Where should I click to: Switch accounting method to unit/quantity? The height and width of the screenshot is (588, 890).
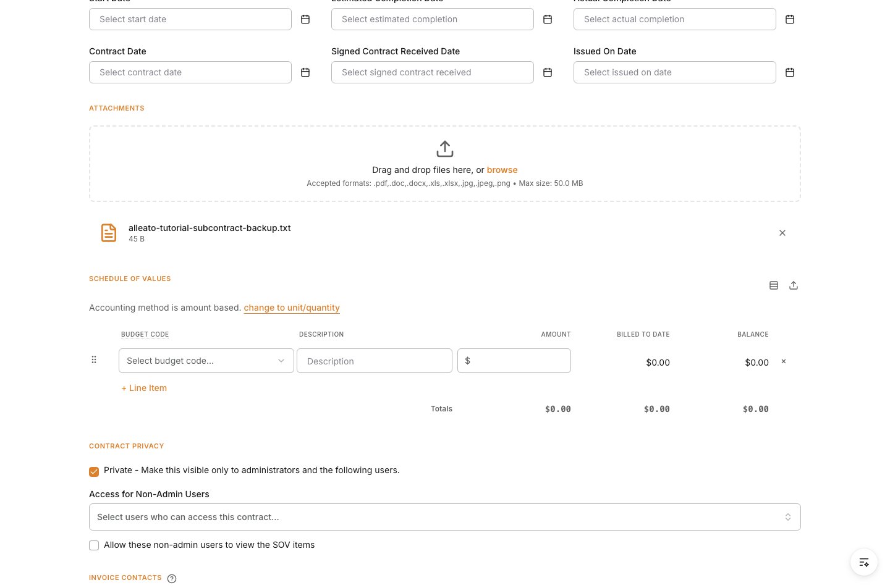coord(292,308)
